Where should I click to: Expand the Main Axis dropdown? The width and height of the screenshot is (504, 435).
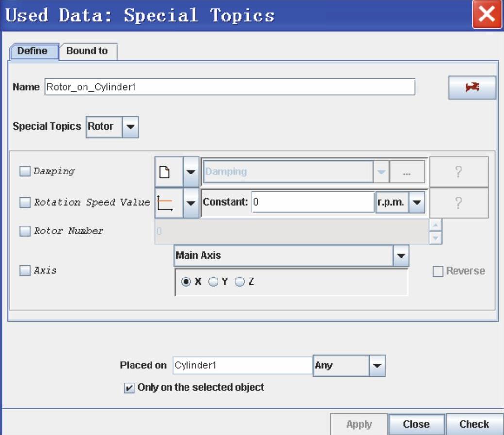400,255
